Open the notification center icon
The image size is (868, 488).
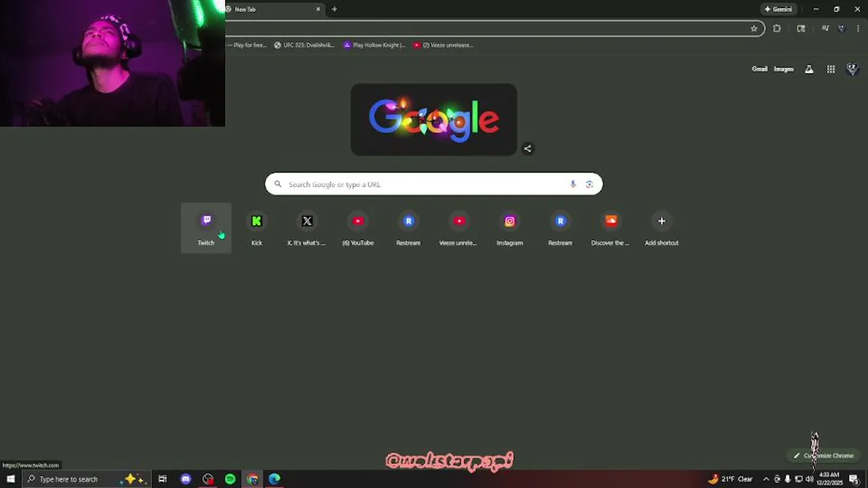click(854, 479)
